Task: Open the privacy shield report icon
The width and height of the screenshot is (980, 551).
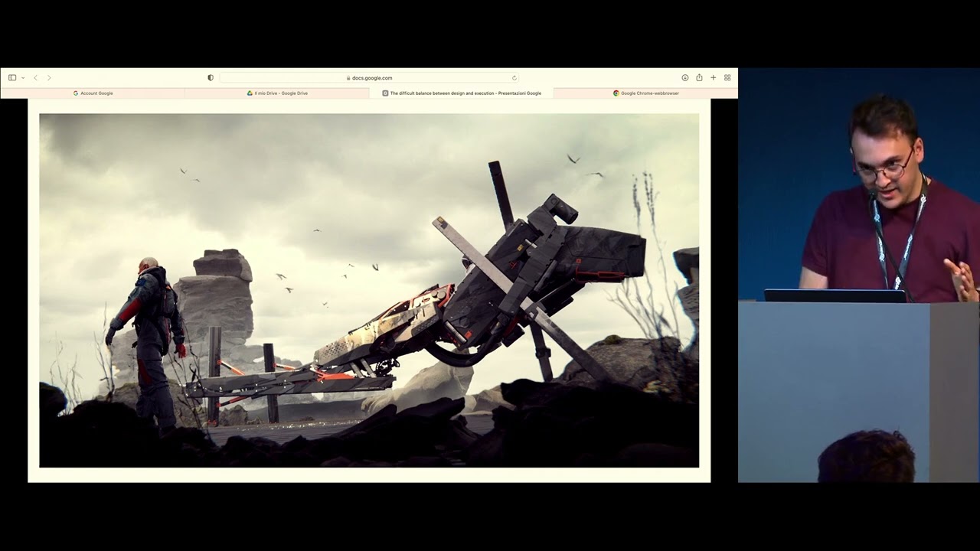Action: (211, 77)
